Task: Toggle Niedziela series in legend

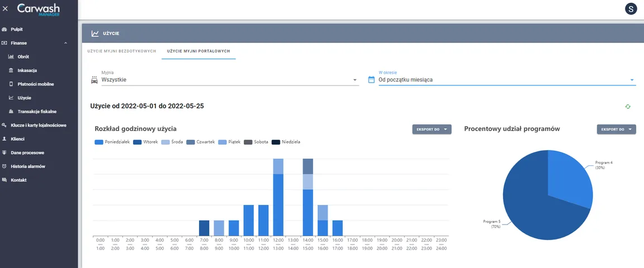Action: 286,142
